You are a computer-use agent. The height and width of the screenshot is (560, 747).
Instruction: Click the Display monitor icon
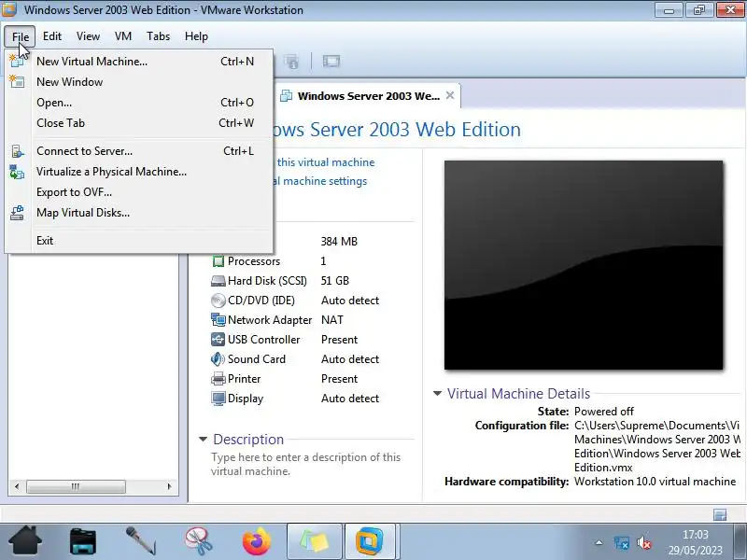(218, 399)
